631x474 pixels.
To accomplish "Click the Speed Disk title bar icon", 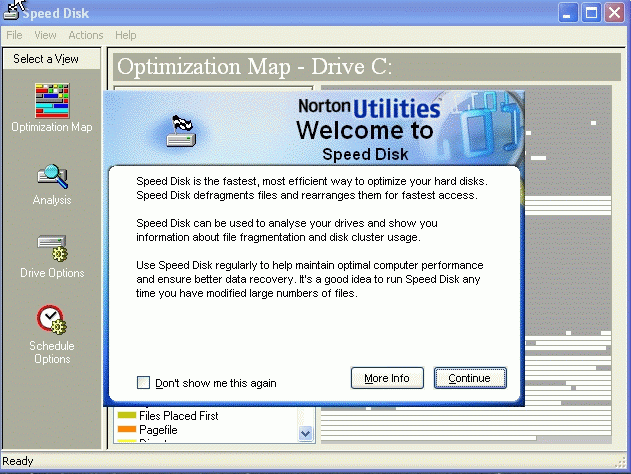I will pos(14,11).
